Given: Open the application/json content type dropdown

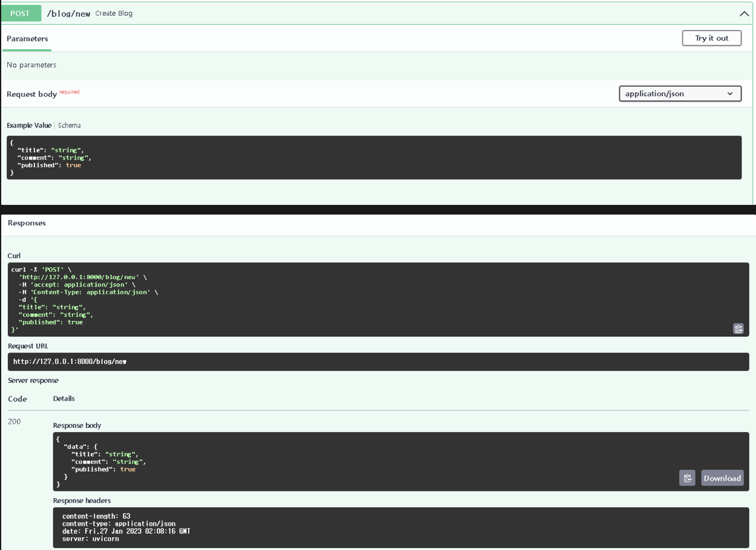Looking at the screenshot, I should [680, 94].
